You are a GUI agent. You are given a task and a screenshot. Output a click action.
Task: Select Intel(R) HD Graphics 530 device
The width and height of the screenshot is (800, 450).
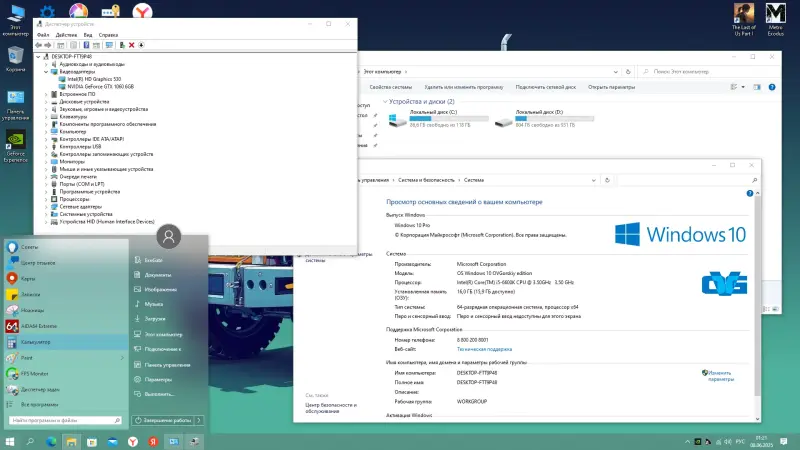click(94, 79)
